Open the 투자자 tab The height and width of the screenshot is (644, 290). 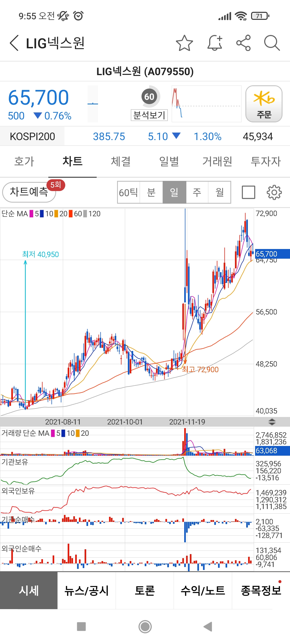(266, 162)
